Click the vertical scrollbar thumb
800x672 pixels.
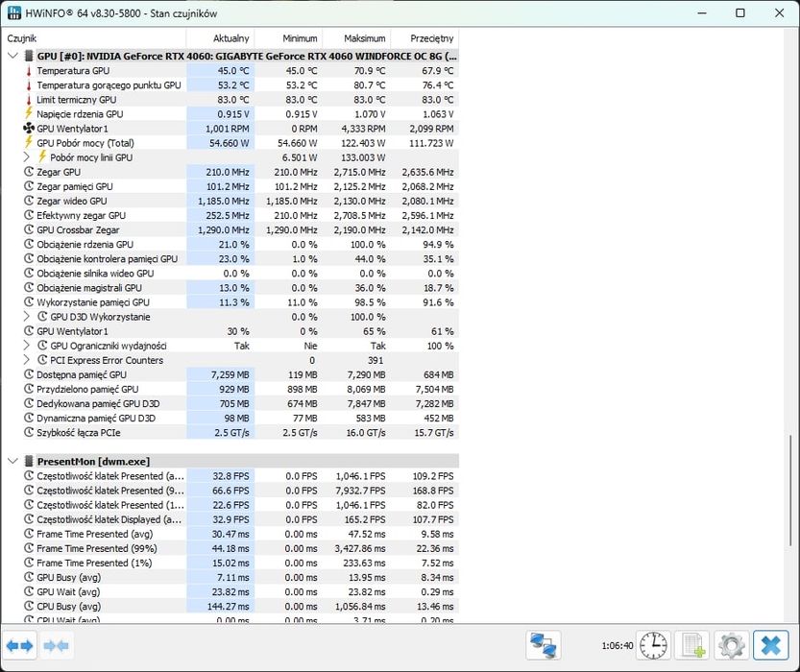tap(790, 491)
